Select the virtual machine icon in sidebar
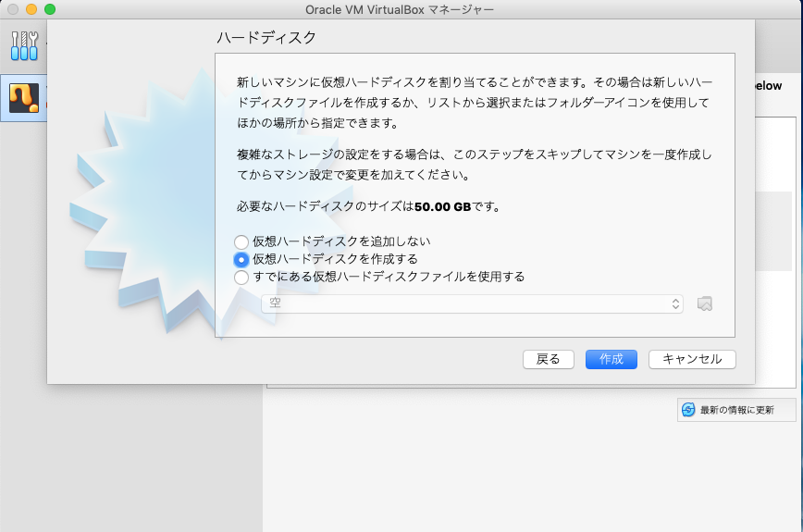 [23, 98]
